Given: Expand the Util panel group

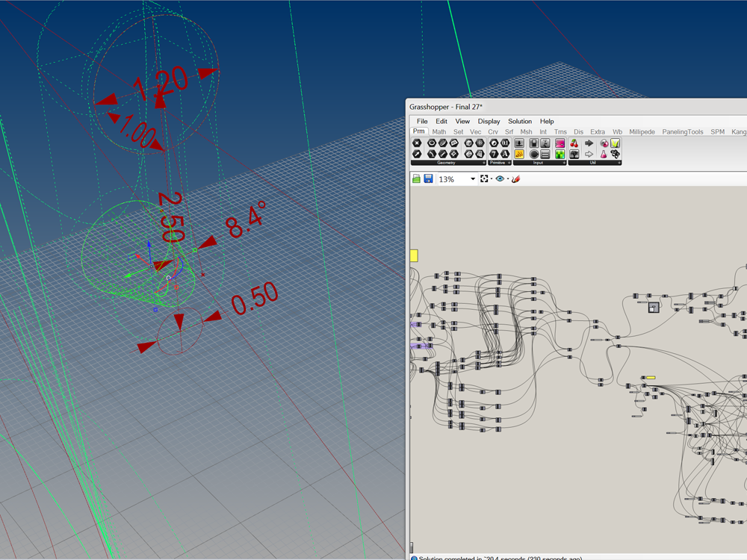Looking at the screenshot, I should pyautogui.click(x=619, y=163).
